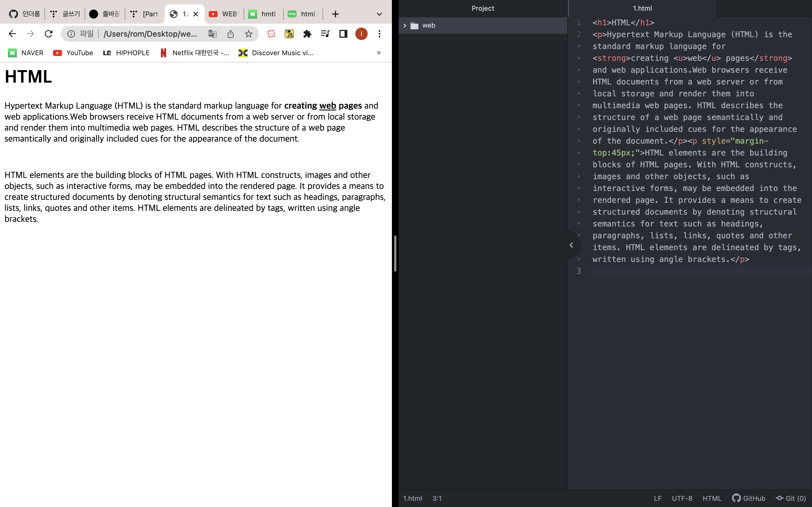This screenshot has height=507, width=812.
Task: Switch to the WEB YouTube tab
Action: click(224, 14)
